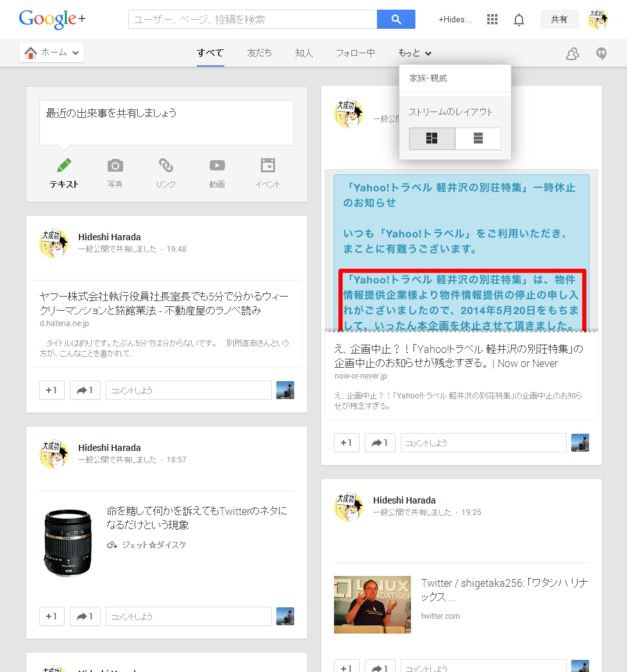Switch to the フォロー中 tab
This screenshot has height=672, width=627.
tap(355, 53)
